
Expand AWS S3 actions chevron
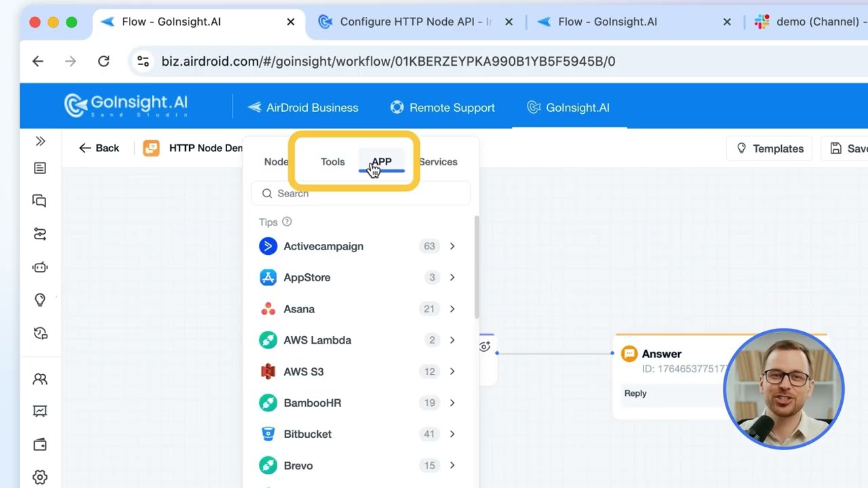452,371
